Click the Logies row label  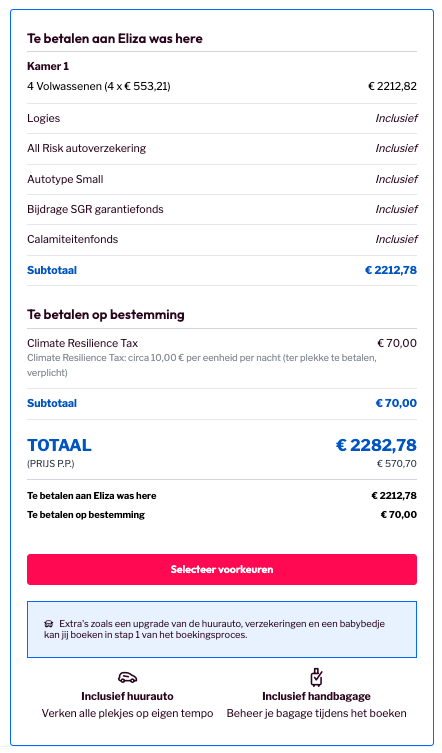(x=43, y=118)
